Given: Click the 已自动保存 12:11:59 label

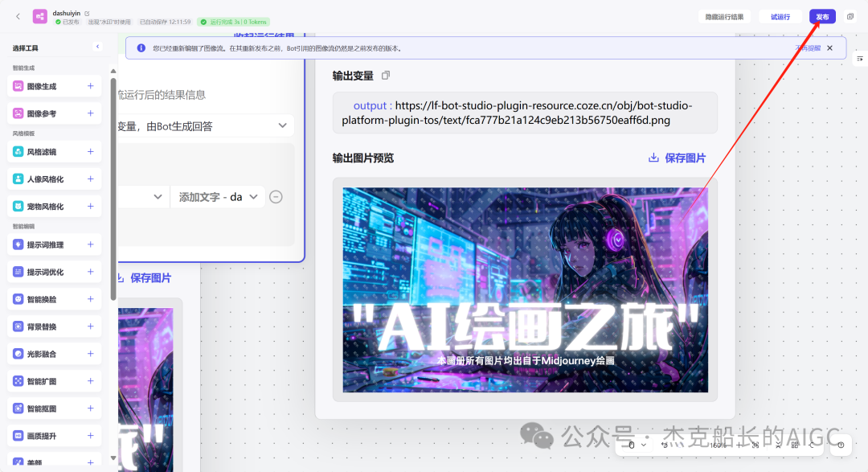Looking at the screenshot, I should (x=165, y=23).
